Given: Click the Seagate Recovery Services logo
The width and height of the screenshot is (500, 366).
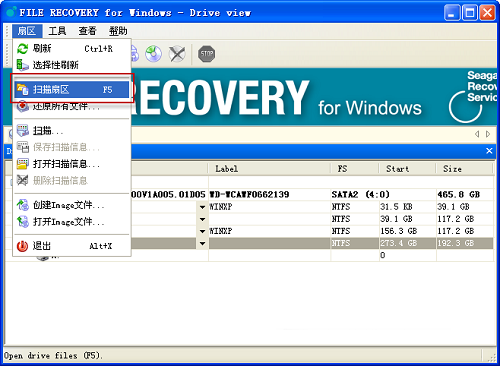Looking at the screenshot, I should 473,96.
